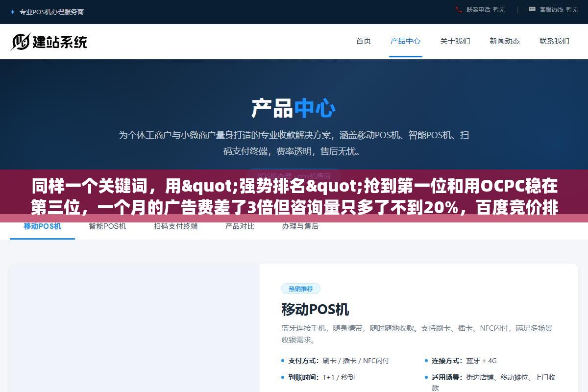This screenshot has width=588, height=392.
Task: Click the 专业POS机办理服务商 text
Action: click(51, 12)
